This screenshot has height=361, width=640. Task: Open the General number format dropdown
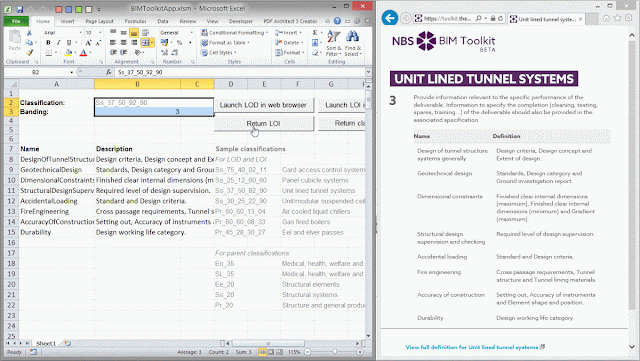pyautogui.click(x=191, y=33)
